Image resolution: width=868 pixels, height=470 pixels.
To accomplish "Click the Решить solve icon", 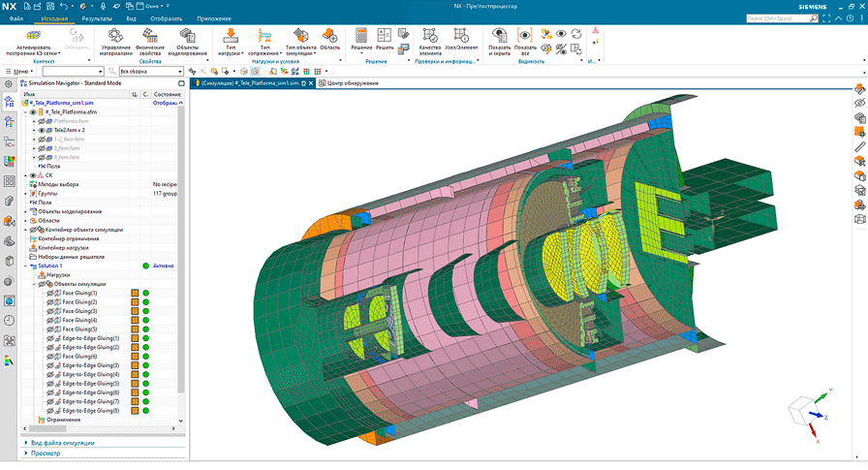I will pos(385,36).
